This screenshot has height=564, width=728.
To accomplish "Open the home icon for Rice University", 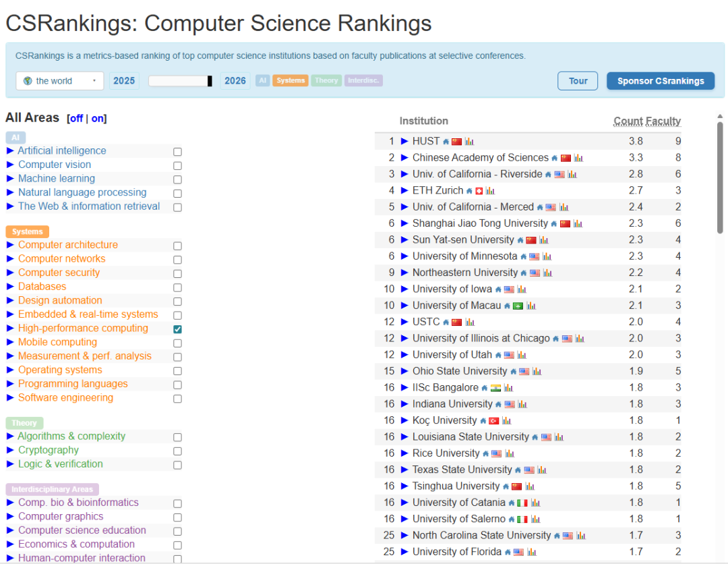I will point(485,454).
